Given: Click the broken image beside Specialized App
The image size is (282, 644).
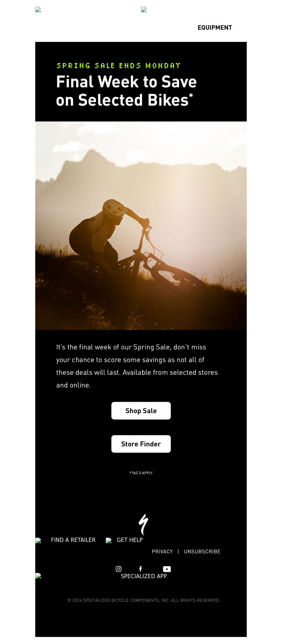Looking at the screenshot, I should 38,576.
